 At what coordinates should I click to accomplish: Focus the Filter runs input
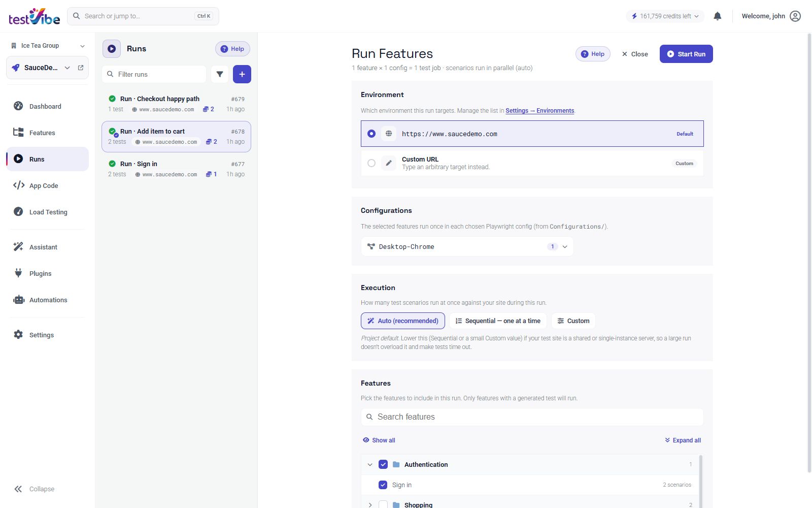(x=154, y=74)
